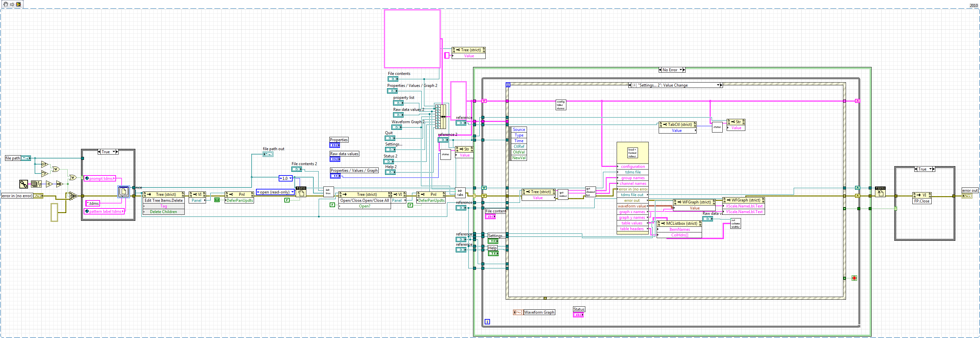
Task: Select the Source event data item
Action: (519, 130)
